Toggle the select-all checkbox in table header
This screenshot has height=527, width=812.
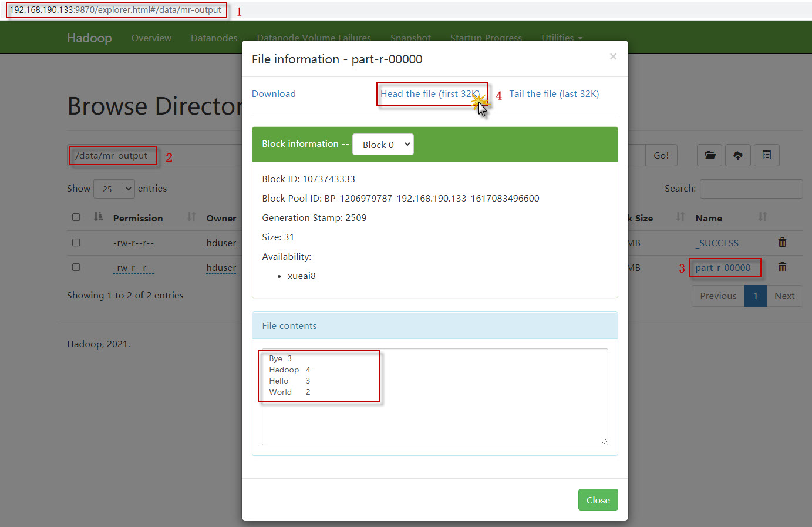coord(76,217)
